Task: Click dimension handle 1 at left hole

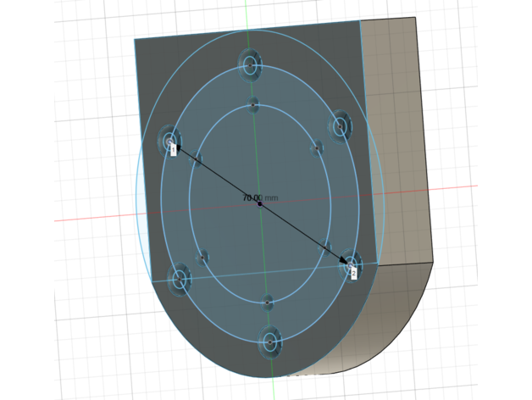Action: pyautogui.click(x=174, y=149)
